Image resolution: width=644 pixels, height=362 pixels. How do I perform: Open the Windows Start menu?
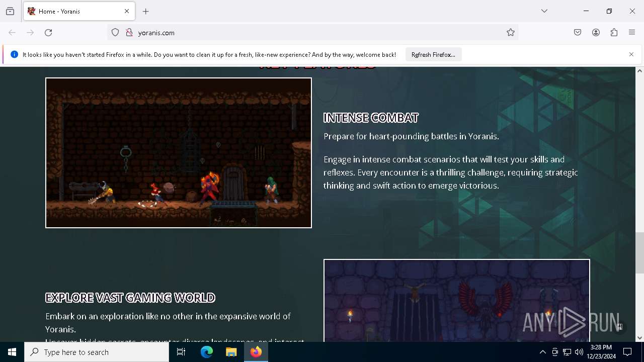coord(12,352)
